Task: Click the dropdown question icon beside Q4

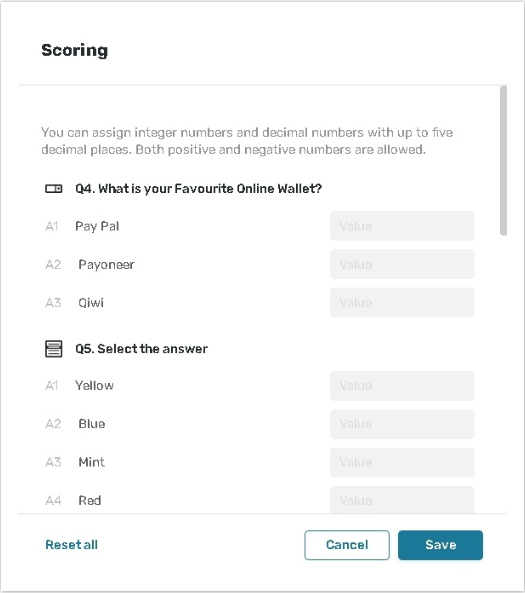Action: pyautogui.click(x=54, y=188)
